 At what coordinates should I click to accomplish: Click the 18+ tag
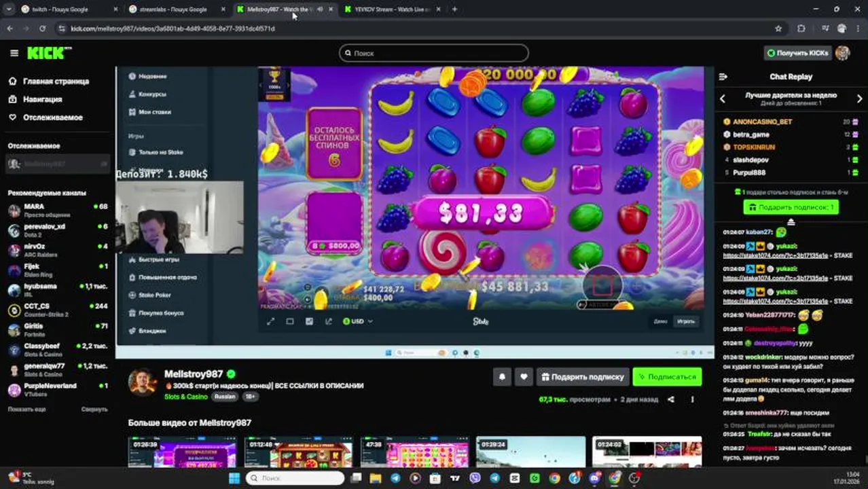point(250,397)
